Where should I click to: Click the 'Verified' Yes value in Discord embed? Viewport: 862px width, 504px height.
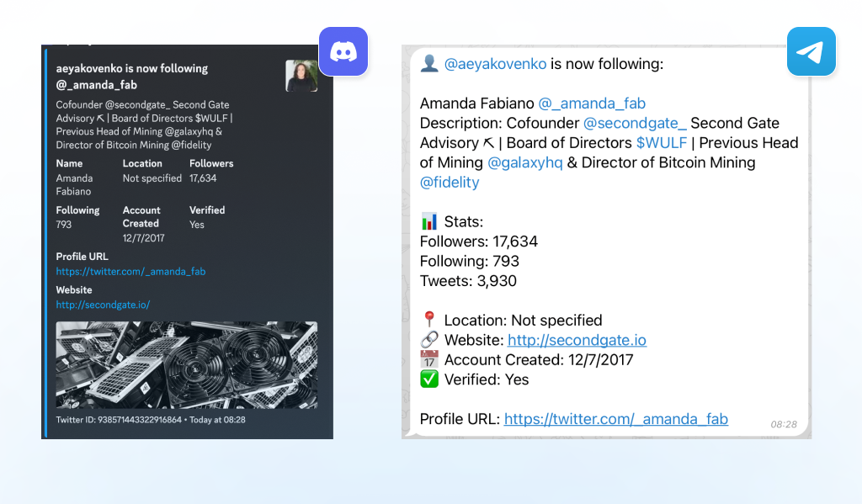tap(197, 225)
